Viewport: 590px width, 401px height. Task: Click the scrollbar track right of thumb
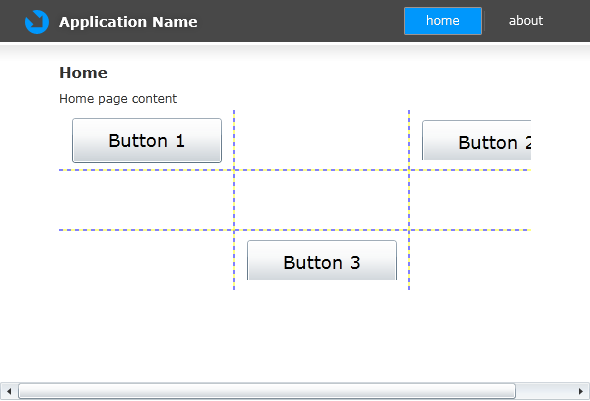544,391
